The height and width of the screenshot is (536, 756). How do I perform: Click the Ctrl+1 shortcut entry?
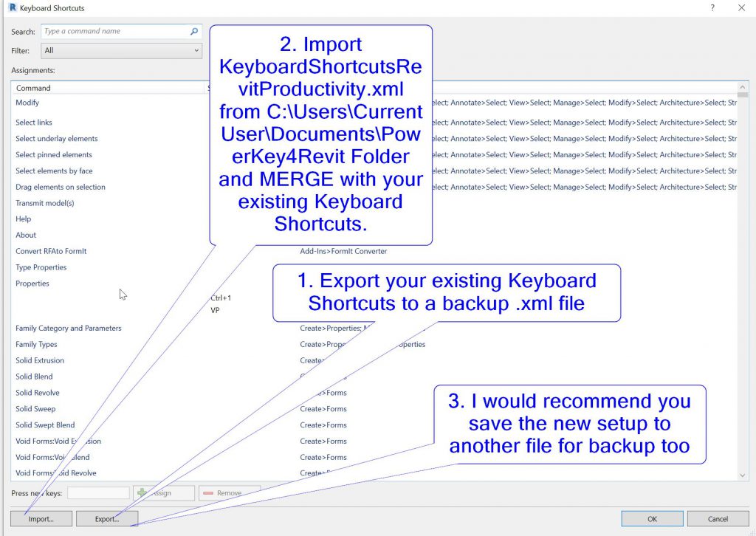coord(221,298)
